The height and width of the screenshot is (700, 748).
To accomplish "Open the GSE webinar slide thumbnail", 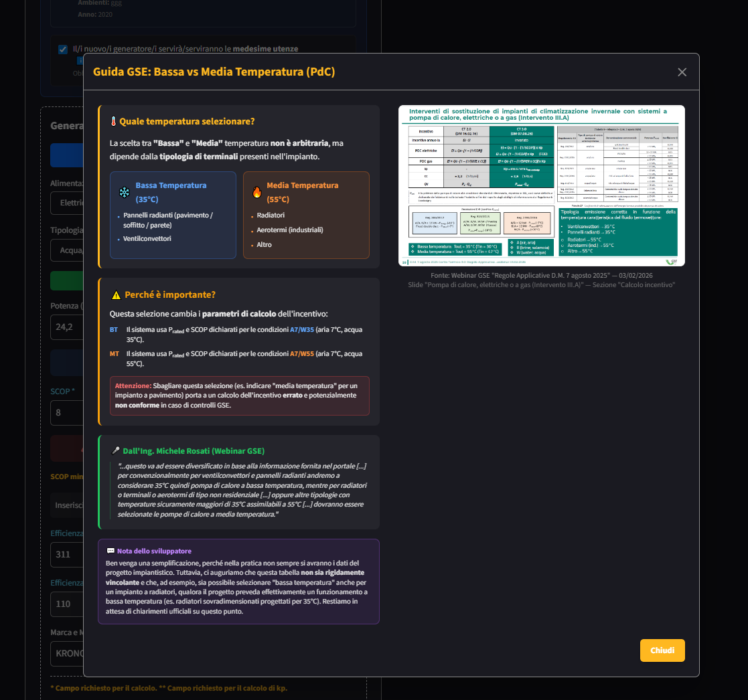I will (x=541, y=185).
